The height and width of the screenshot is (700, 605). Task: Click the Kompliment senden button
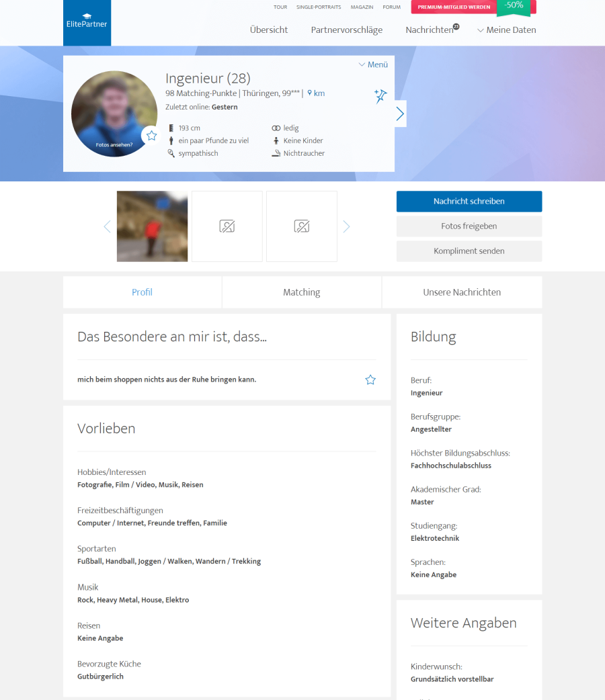tap(469, 251)
